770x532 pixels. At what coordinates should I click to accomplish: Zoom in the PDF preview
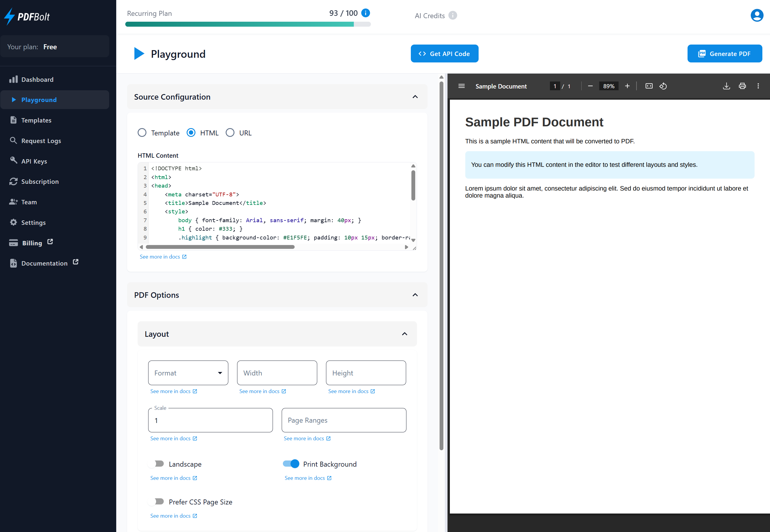click(x=627, y=86)
